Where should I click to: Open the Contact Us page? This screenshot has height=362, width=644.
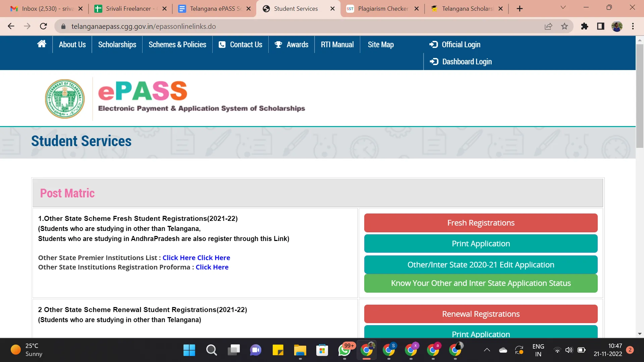[x=240, y=44]
